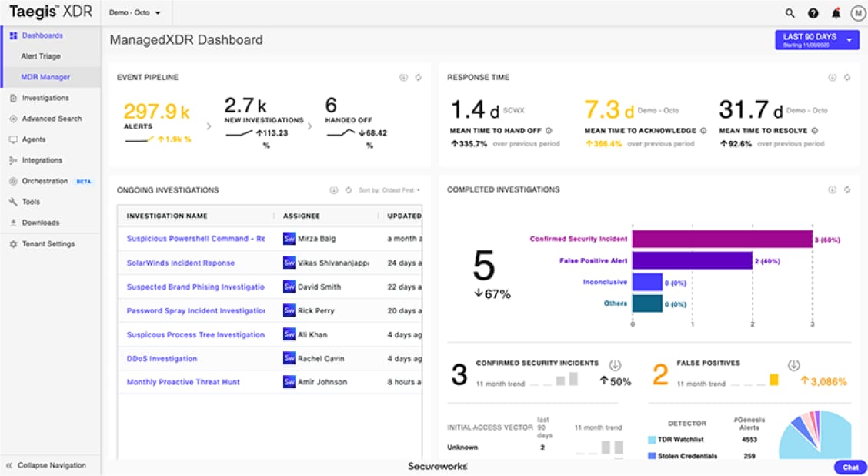Open the Chat button
Image resolution: width=868 pixels, height=476 pixels.
point(850,467)
